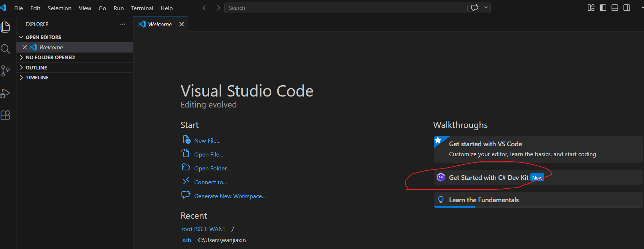This screenshot has height=249, width=644.
Task: Click the VS Code logo in title bar
Action: tap(3, 8)
